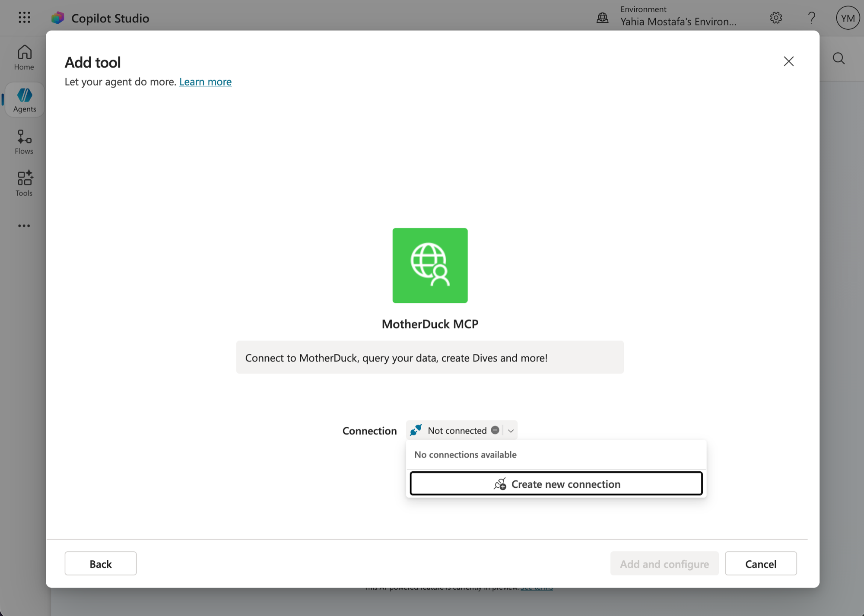
Task: Show more sidebar options ellipsis
Action: (24, 225)
